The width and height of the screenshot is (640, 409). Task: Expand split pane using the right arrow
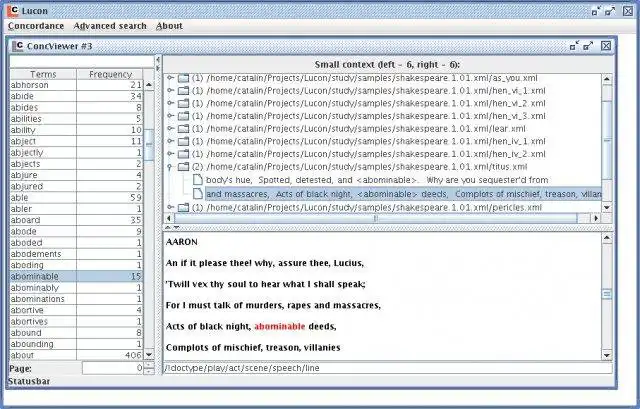coord(158,69)
